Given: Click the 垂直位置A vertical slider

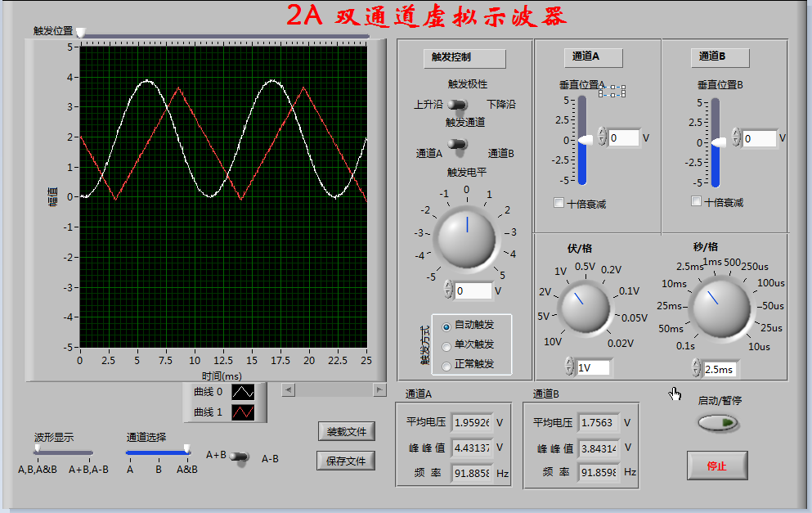Looking at the screenshot, I should pos(582,141).
